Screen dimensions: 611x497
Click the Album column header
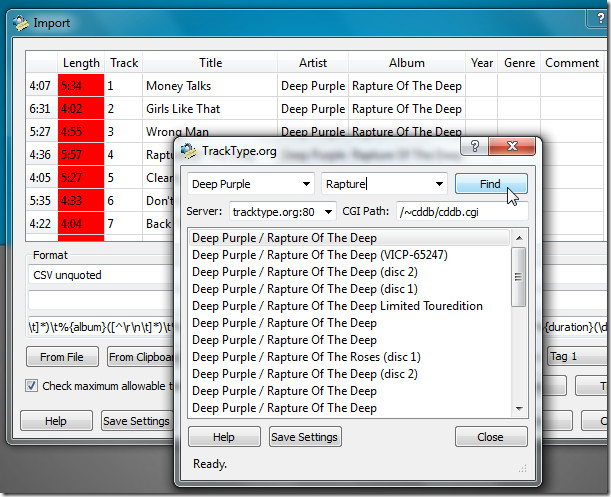[407, 63]
